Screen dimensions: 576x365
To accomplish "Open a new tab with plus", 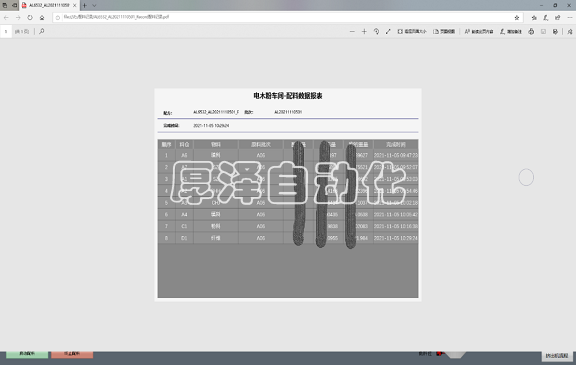I will point(84,5).
